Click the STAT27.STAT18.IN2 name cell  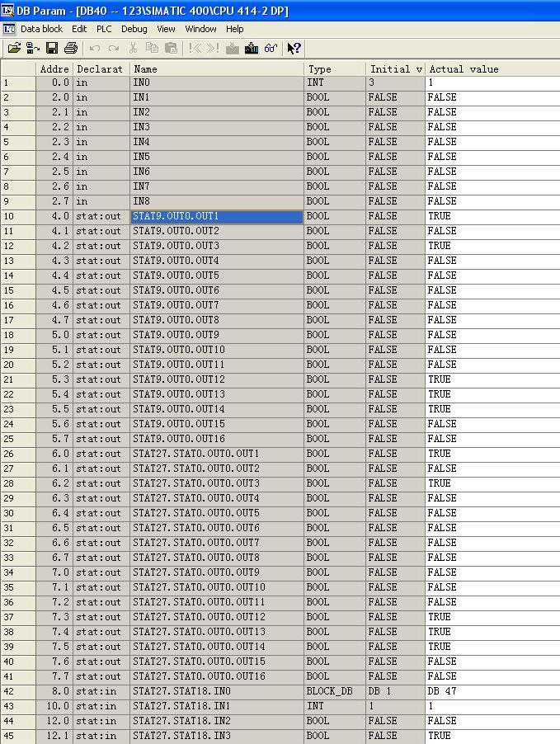[x=216, y=721]
